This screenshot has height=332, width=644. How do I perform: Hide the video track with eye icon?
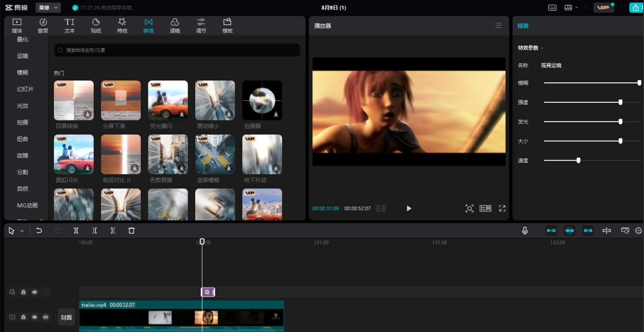(35, 317)
